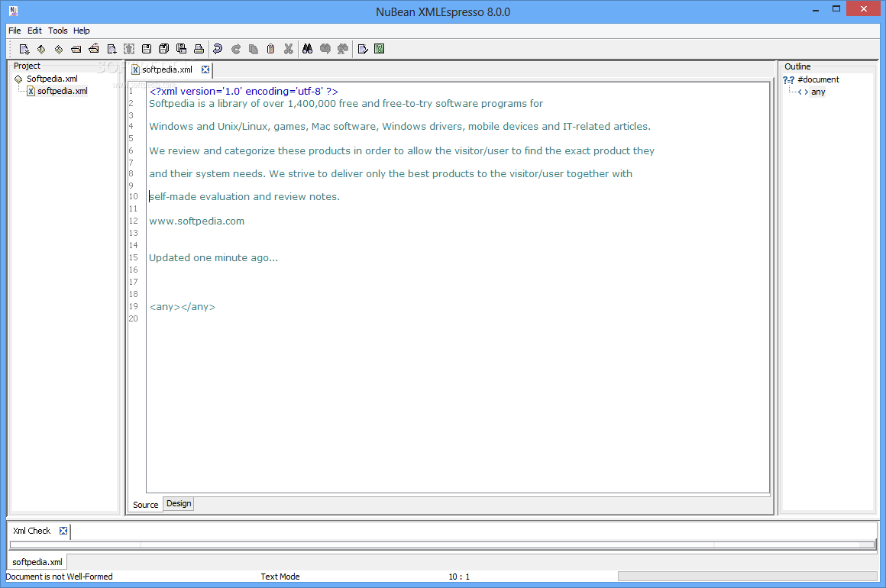Click the NuBean app icon in title bar

[14, 11]
